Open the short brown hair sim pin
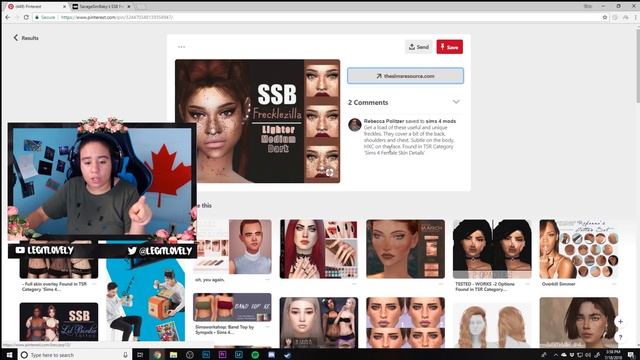This screenshot has height=360, width=640. 579,322
